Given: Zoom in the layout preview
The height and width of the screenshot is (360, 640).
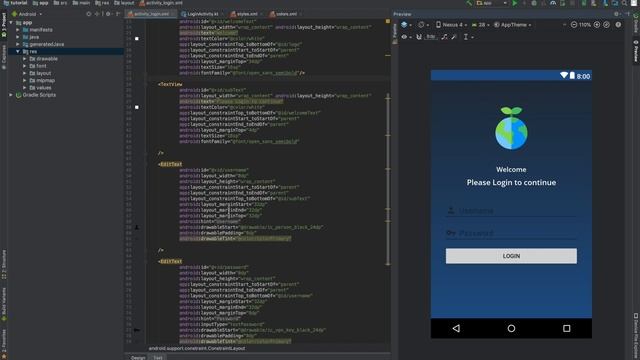Looking at the screenshot, I should point(597,25).
